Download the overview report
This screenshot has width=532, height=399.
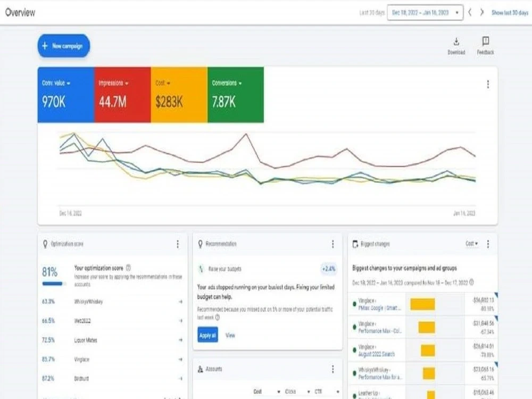(456, 46)
